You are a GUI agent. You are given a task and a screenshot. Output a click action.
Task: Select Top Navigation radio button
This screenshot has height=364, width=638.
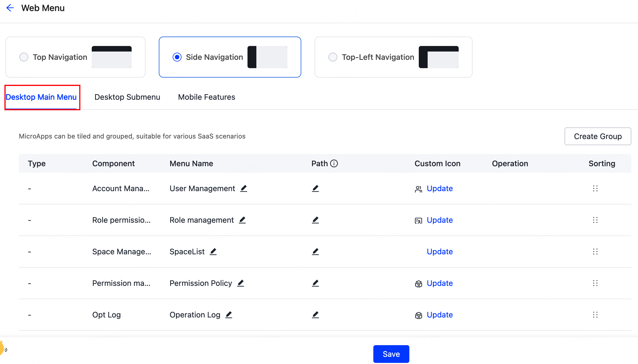[x=24, y=57]
